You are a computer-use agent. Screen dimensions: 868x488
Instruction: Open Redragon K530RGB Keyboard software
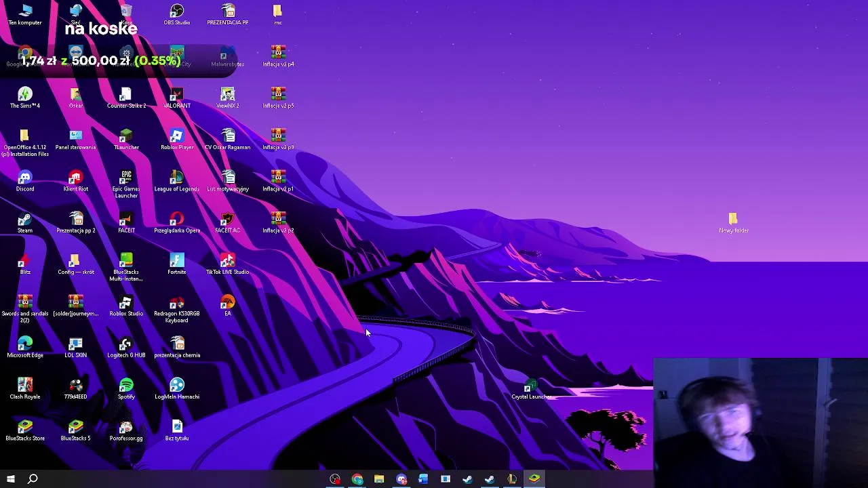click(x=177, y=308)
